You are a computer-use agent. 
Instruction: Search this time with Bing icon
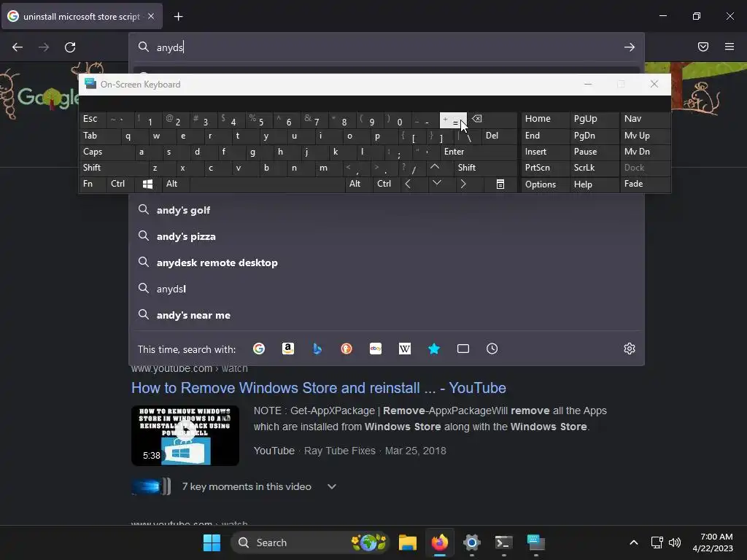coord(317,349)
